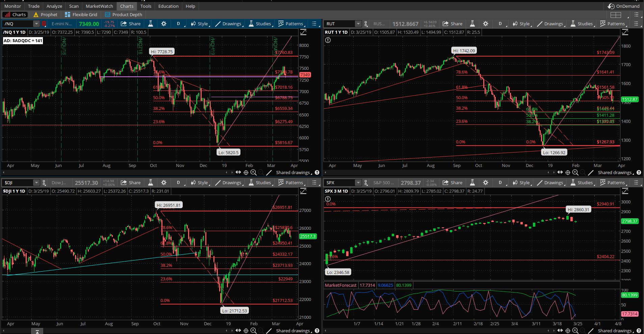Viewport: 644px width, 334px height.
Task: Click Share on the RUT chart
Action: [453, 24]
